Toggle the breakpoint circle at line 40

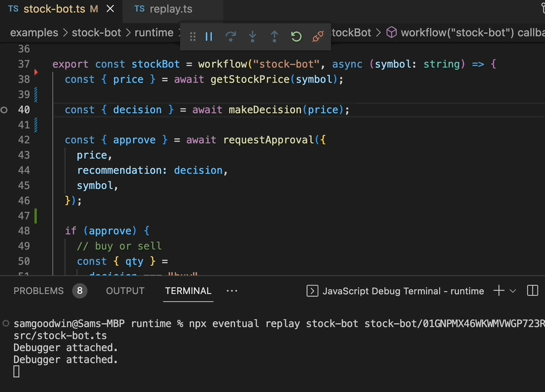point(5,109)
